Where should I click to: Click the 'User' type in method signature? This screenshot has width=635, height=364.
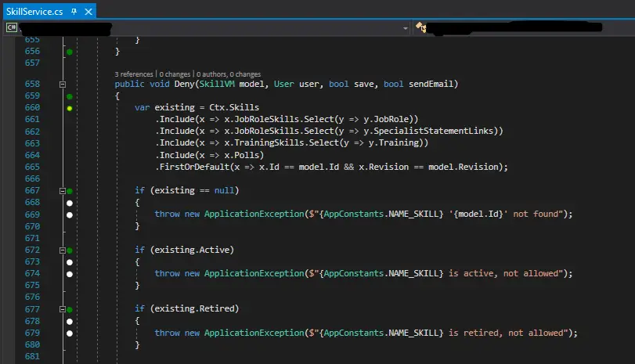[284, 84]
